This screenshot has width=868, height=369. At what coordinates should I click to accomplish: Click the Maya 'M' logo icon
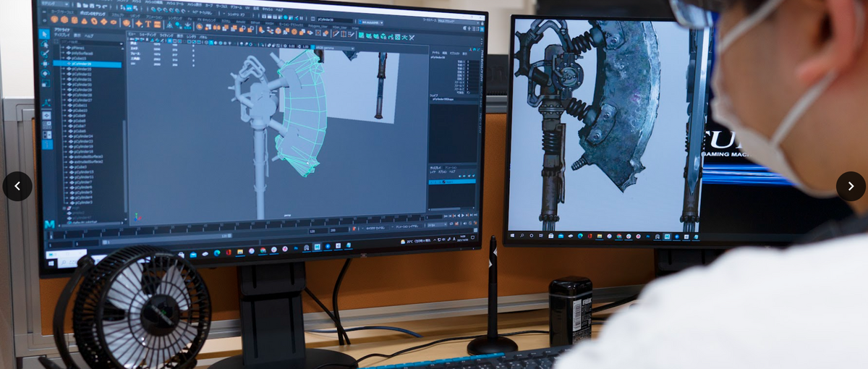[48, 225]
